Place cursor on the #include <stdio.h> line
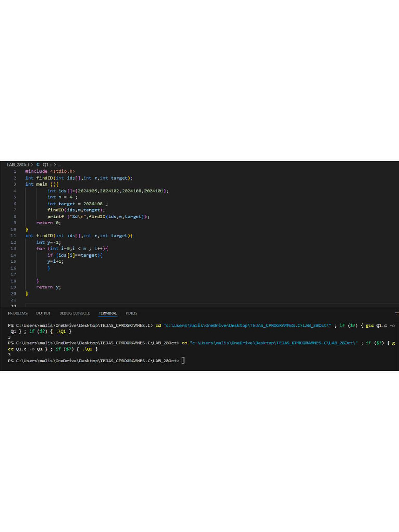The height and width of the screenshot is (532, 399). click(50, 171)
